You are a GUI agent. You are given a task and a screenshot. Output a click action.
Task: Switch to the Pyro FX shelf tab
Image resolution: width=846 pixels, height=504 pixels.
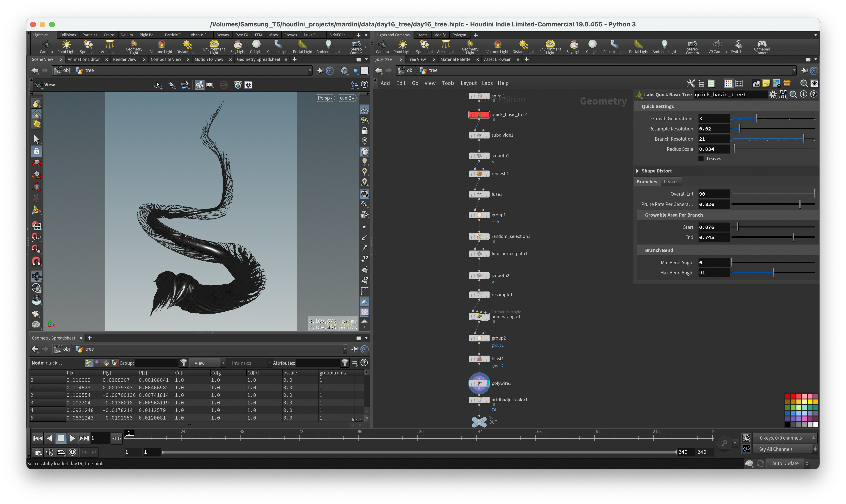point(241,35)
